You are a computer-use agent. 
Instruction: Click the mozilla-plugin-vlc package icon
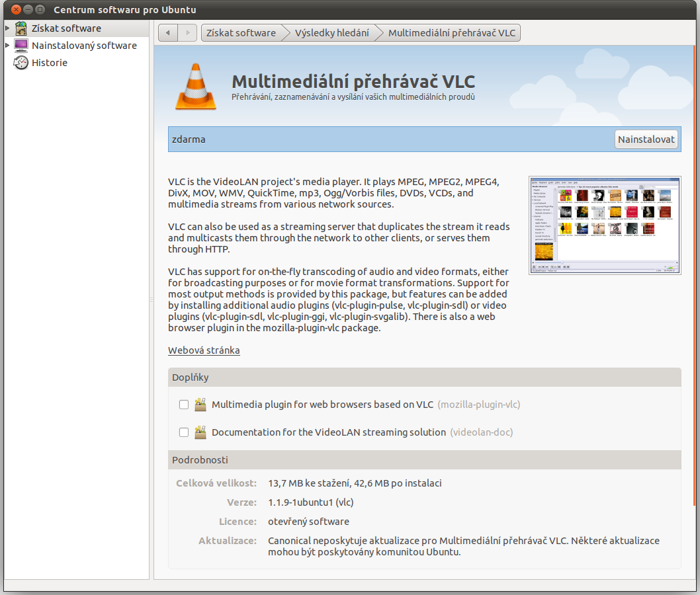click(200, 405)
